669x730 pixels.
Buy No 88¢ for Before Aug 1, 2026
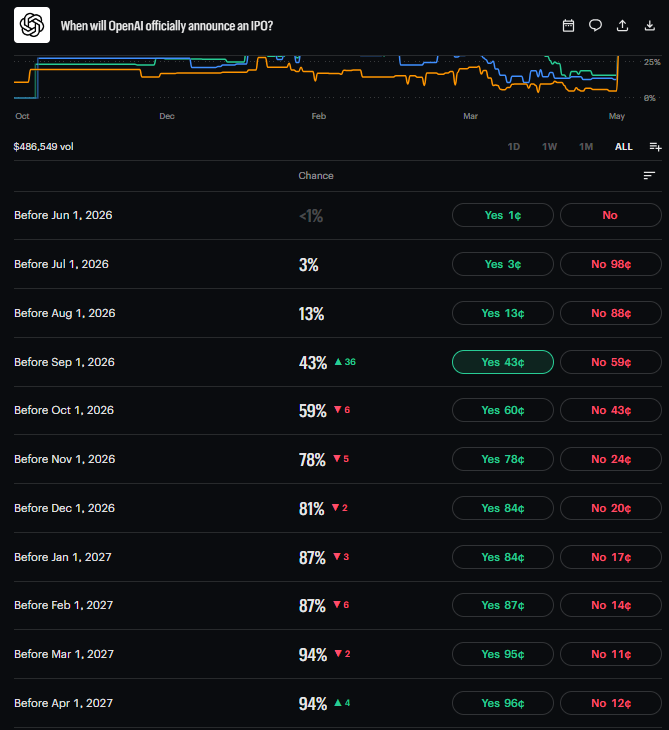(x=610, y=313)
